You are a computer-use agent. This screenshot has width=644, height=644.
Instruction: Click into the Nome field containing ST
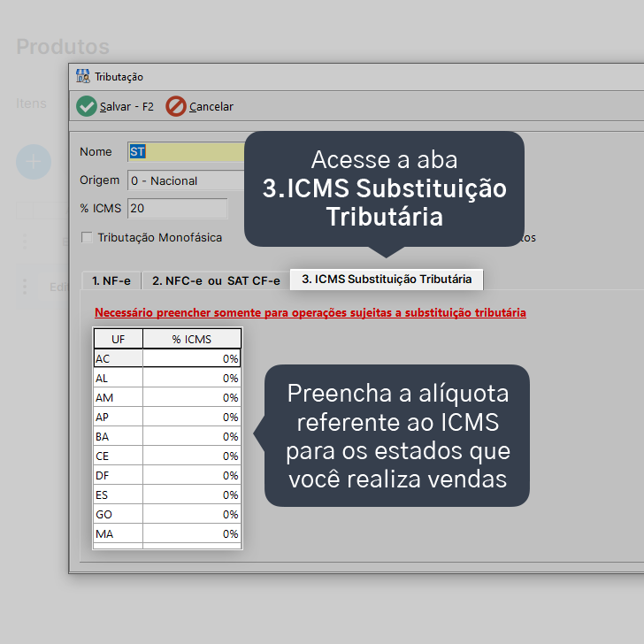187,151
